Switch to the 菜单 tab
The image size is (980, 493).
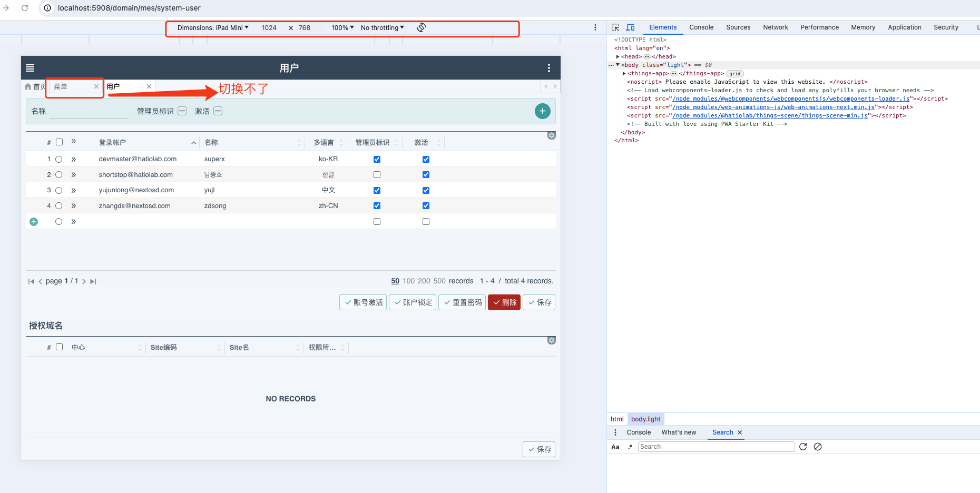[x=61, y=86]
